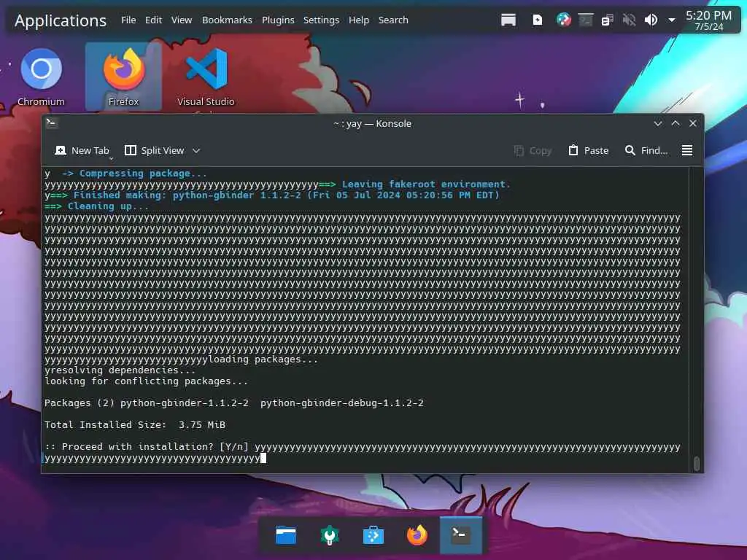Click the Copy toolbar button
The width and height of the screenshot is (747, 560).
533,150
